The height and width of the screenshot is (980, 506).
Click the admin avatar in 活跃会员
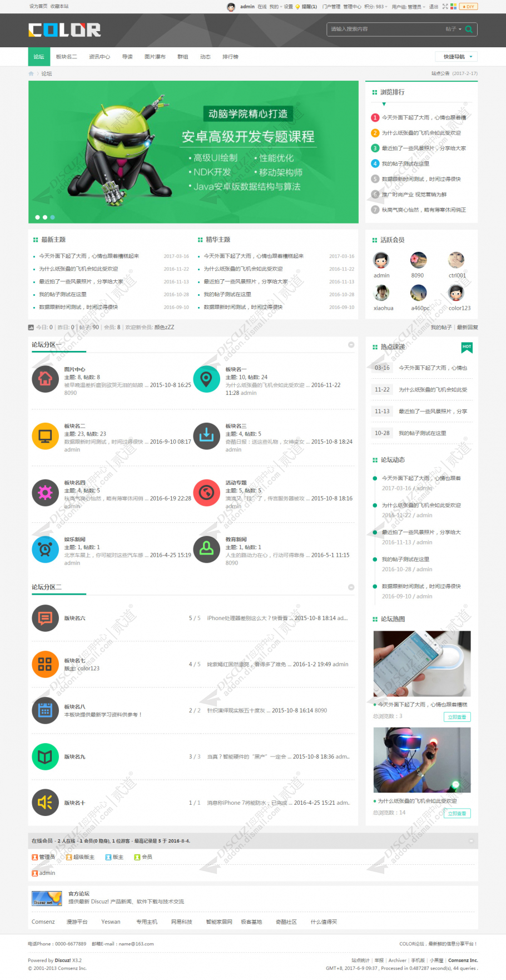pyautogui.click(x=381, y=260)
